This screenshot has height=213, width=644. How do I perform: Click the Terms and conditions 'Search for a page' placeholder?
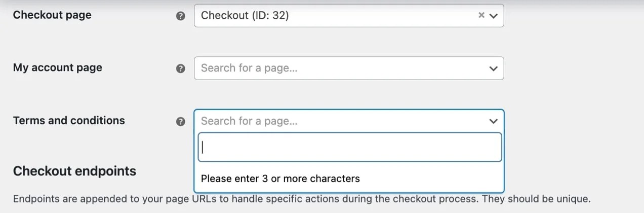pos(249,121)
